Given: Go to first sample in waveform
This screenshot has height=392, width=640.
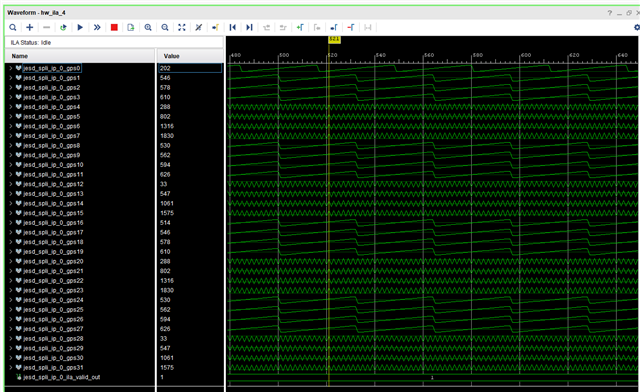Looking at the screenshot, I should point(233,27).
